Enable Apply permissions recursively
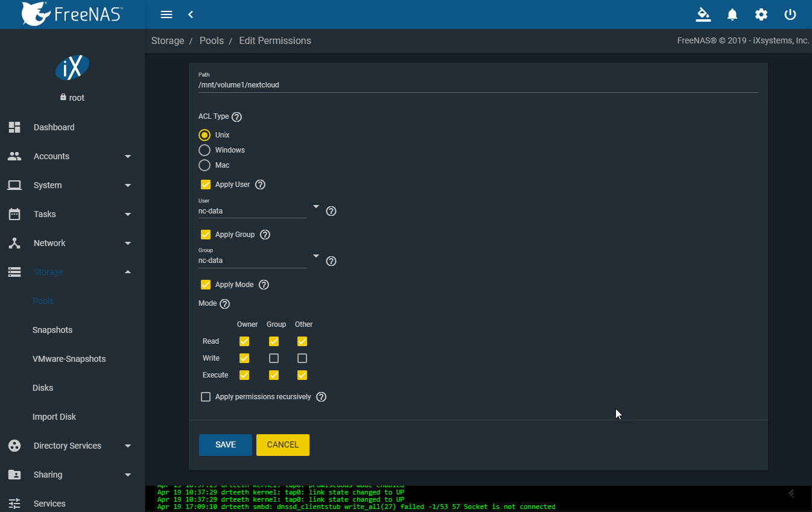 coord(206,397)
